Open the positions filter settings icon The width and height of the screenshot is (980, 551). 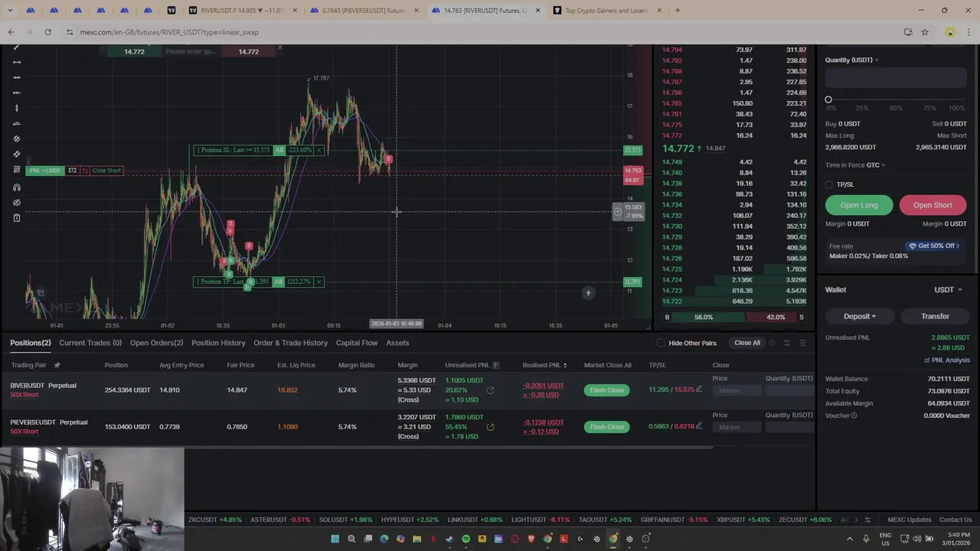[786, 343]
